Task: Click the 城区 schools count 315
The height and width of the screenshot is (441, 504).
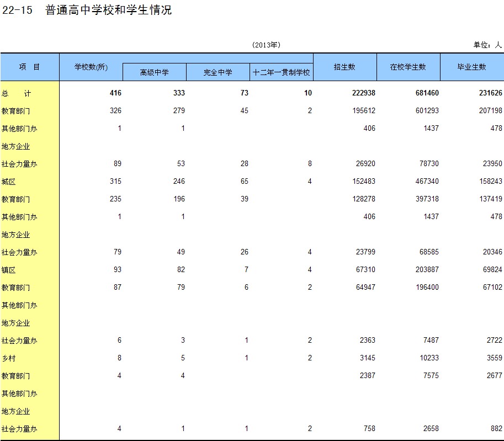Action: coord(115,182)
